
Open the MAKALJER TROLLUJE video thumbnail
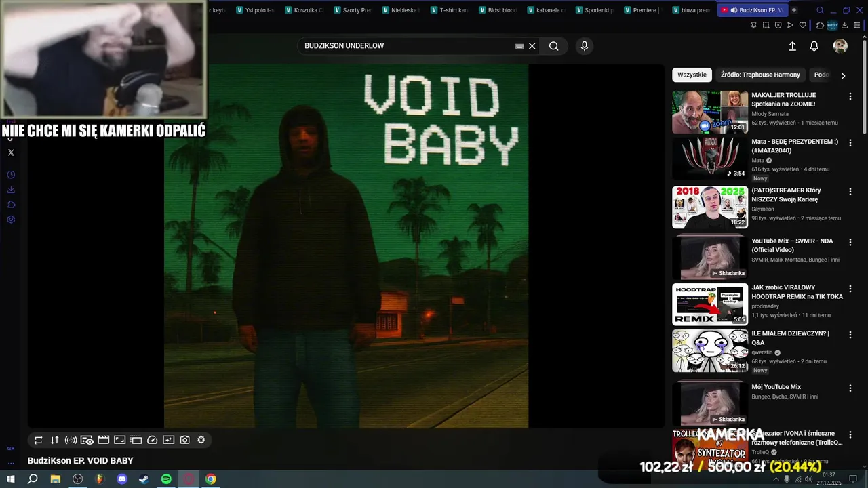tap(710, 112)
